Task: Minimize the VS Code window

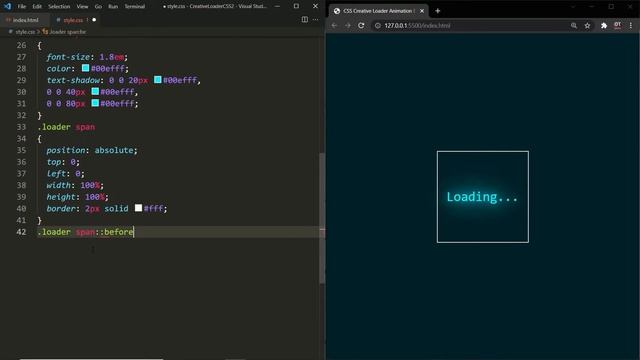Action: tap(277, 6)
